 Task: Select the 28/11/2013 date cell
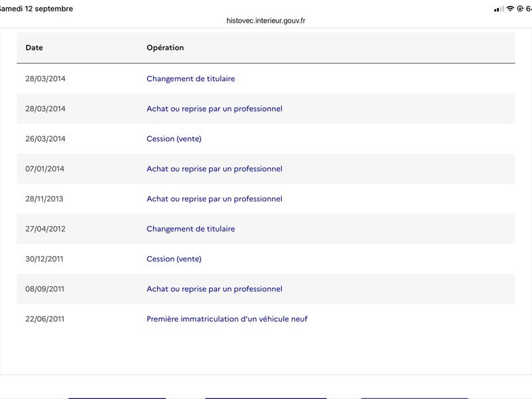click(44, 199)
